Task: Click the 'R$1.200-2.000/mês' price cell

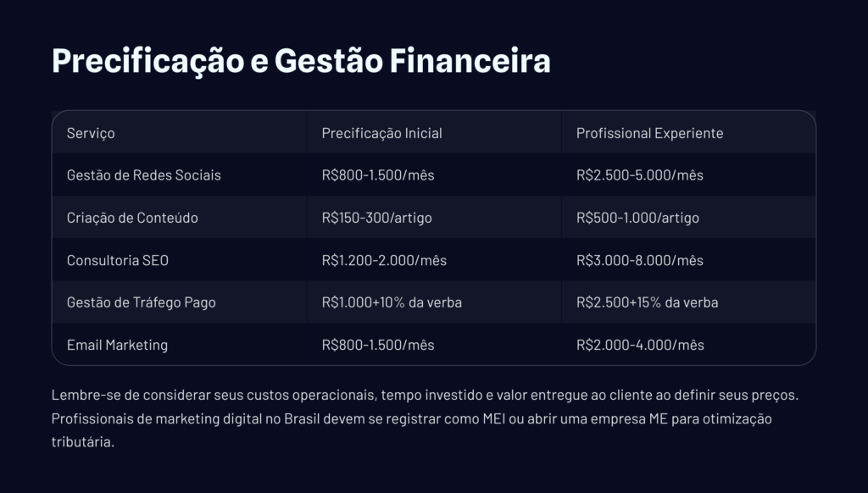Action: point(384,260)
